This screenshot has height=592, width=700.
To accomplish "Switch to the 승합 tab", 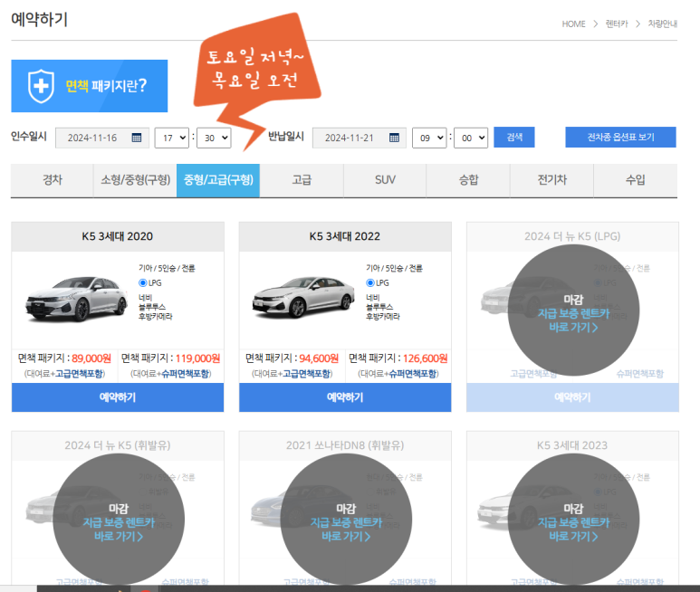I will coord(468,180).
